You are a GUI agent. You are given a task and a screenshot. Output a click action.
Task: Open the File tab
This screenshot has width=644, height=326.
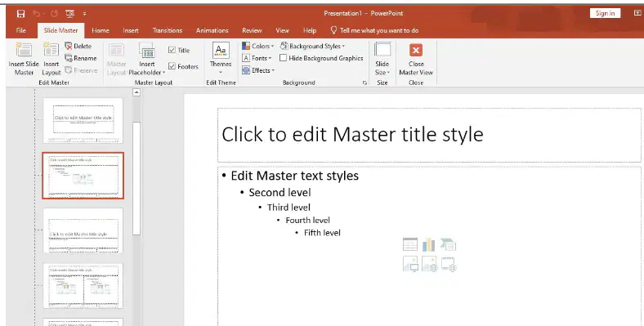click(21, 30)
